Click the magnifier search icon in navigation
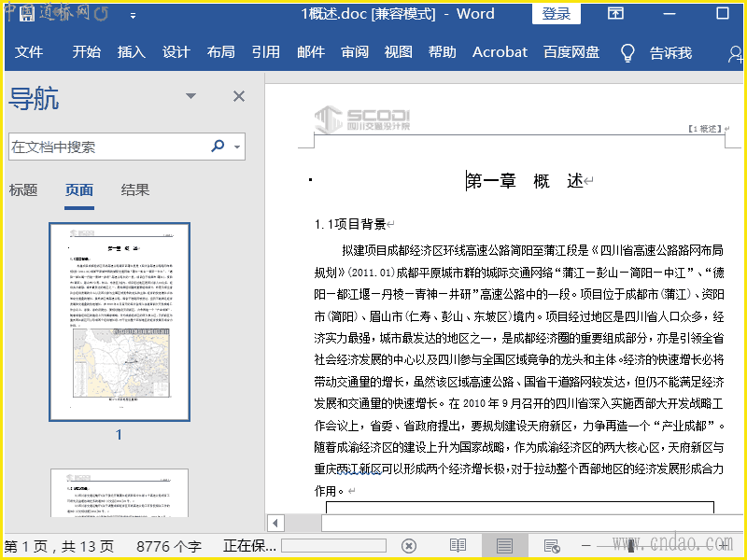Viewport: 747px width, 560px height. (218, 146)
